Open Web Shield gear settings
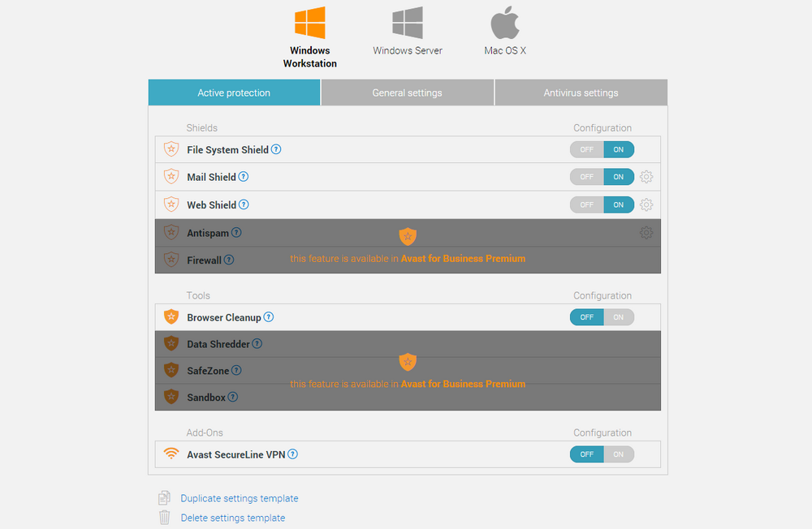The height and width of the screenshot is (529, 812). [646, 205]
